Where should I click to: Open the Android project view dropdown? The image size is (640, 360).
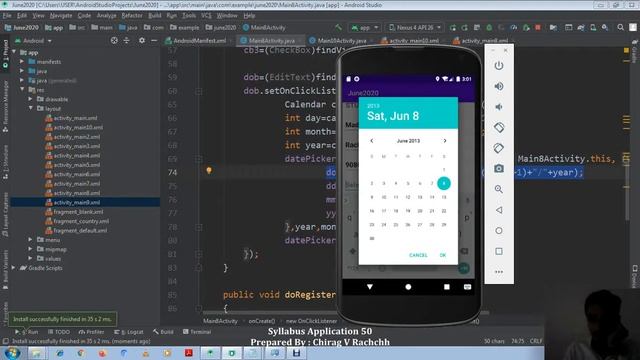(33, 41)
